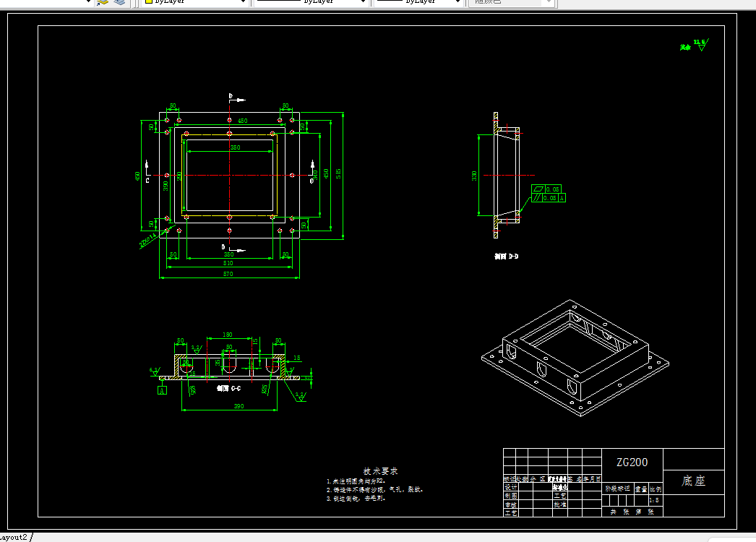This screenshot has width=756, height=542.
Task: Select the 审核 label in title block
Action: [x=510, y=505]
